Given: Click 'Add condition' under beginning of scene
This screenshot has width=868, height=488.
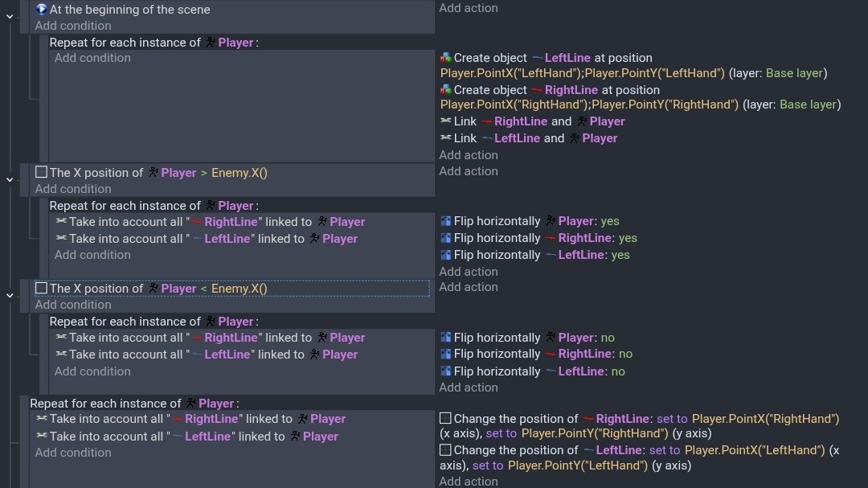Looking at the screenshot, I should tap(73, 26).
